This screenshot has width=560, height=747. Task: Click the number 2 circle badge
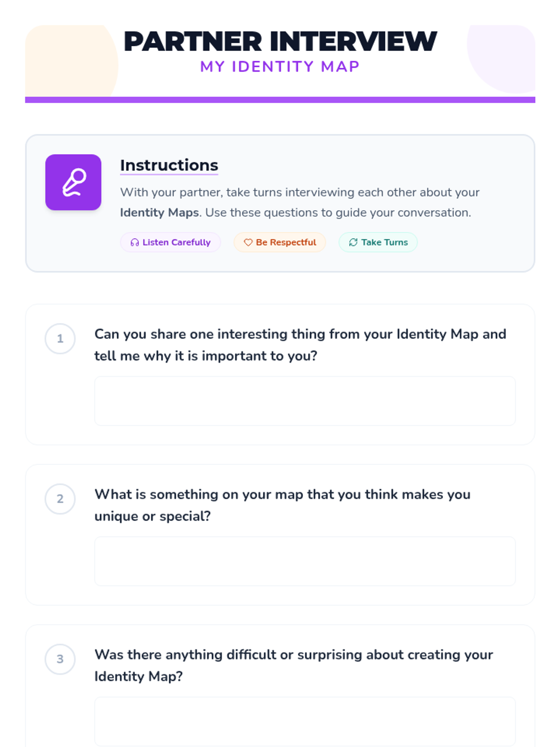pyautogui.click(x=60, y=499)
